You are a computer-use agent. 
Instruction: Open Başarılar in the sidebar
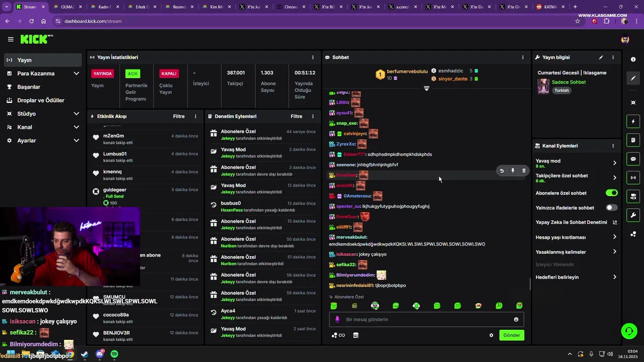(42, 87)
